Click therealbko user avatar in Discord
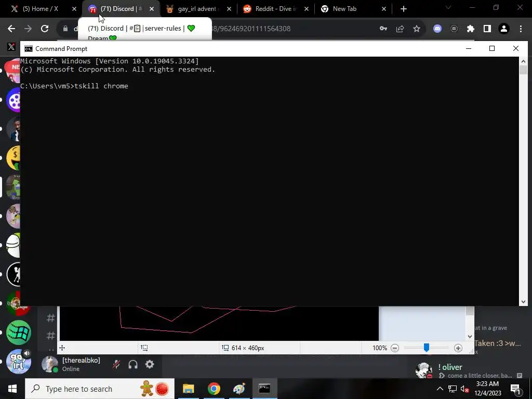 pyautogui.click(x=49, y=364)
